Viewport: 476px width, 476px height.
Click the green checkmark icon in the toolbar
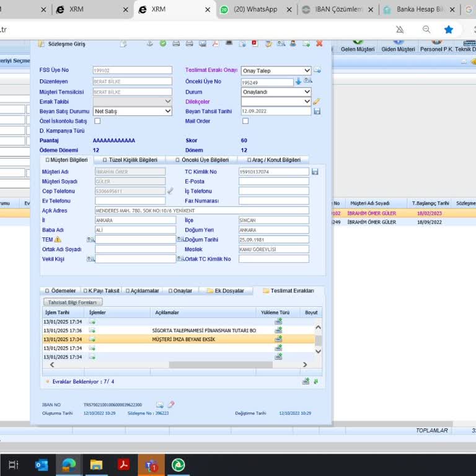pyautogui.click(x=162, y=43)
